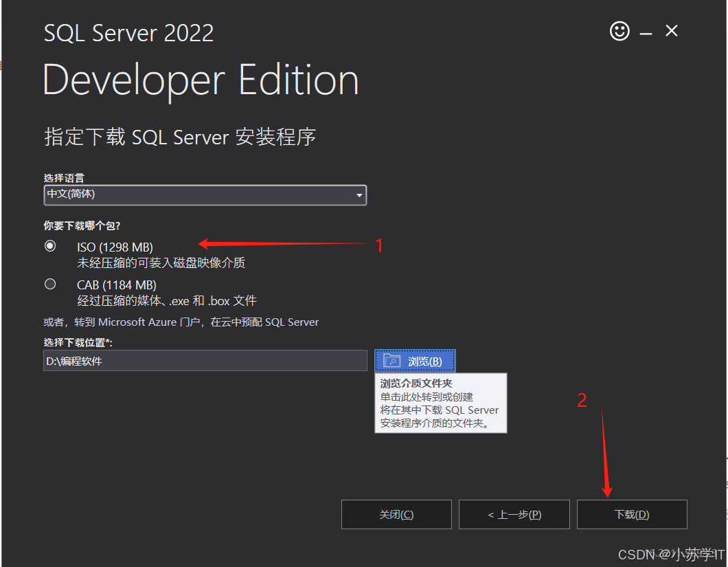Click the 指定下载 SQL Server 安装程序 heading
Viewport: 728px width, 567px height.
[180, 137]
